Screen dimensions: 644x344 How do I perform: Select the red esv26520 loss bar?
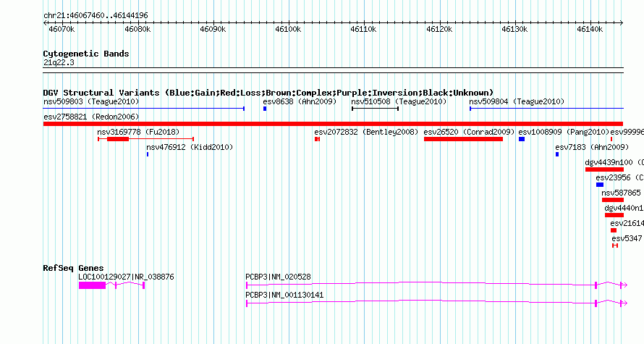(463, 139)
